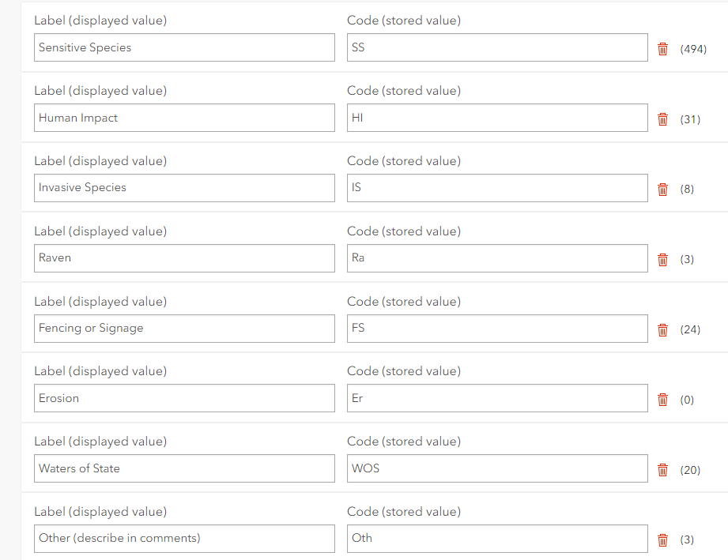Click the (0) count next to Erosion

pyautogui.click(x=687, y=400)
